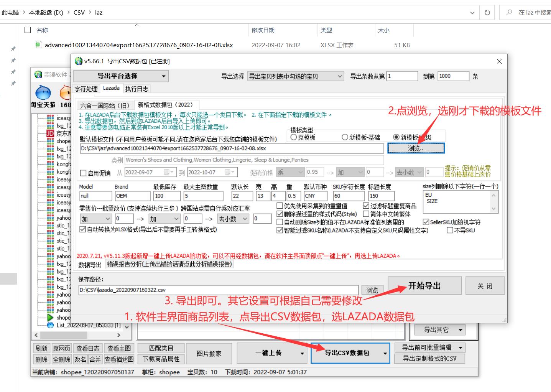Click the search magnifier icon in Explorer
551x392 pixels.
click(x=509, y=13)
